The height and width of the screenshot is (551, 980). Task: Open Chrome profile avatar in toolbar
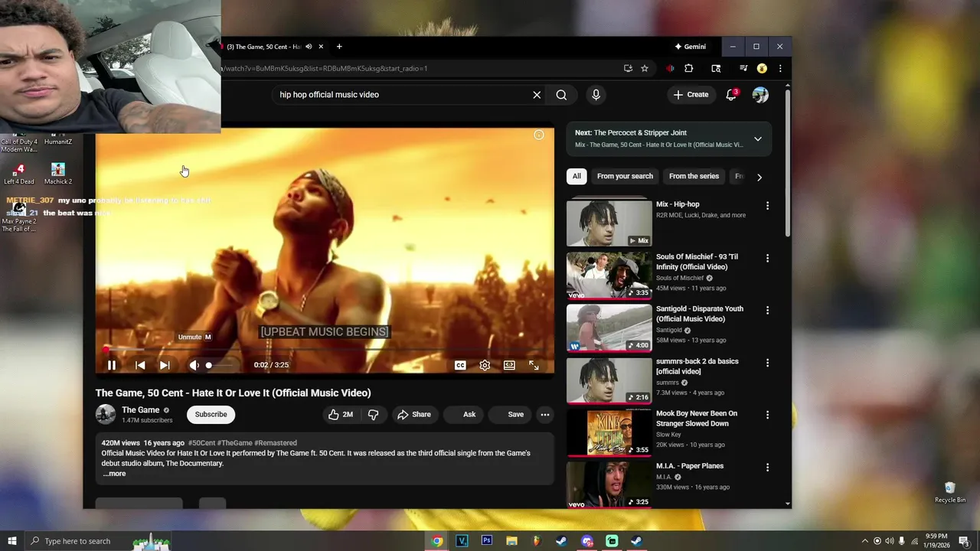click(x=762, y=68)
